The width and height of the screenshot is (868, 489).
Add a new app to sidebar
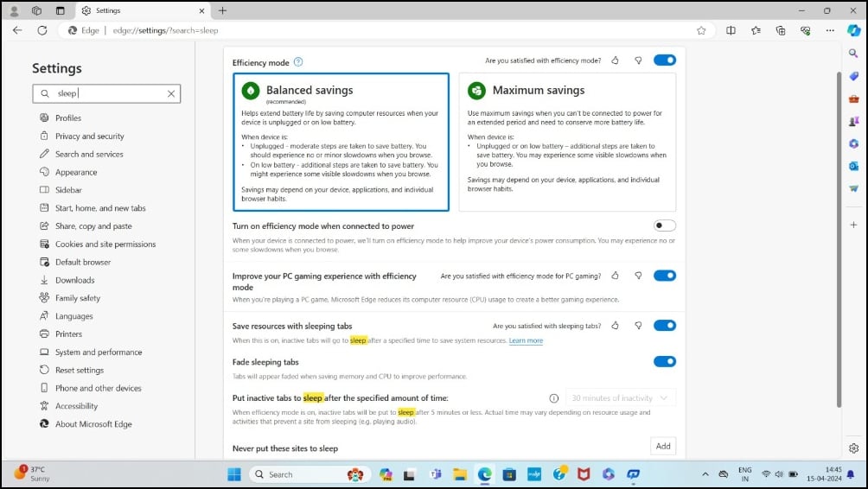(x=853, y=225)
